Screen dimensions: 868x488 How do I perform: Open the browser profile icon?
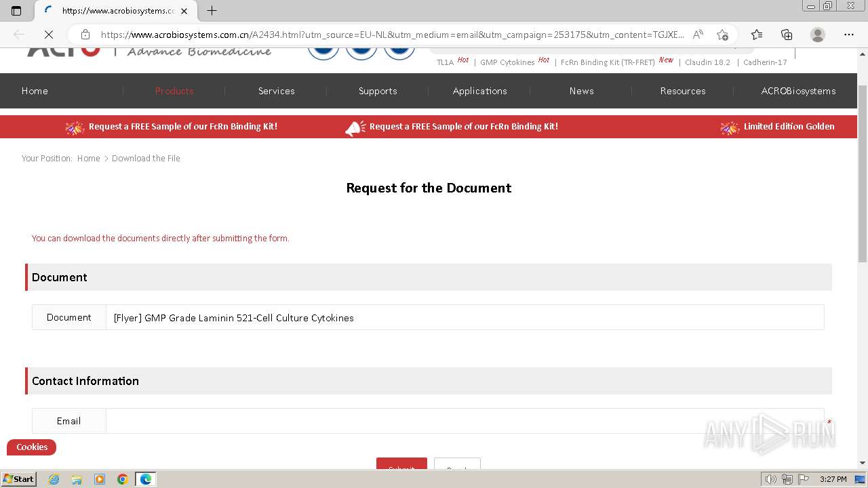pos(818,35)
